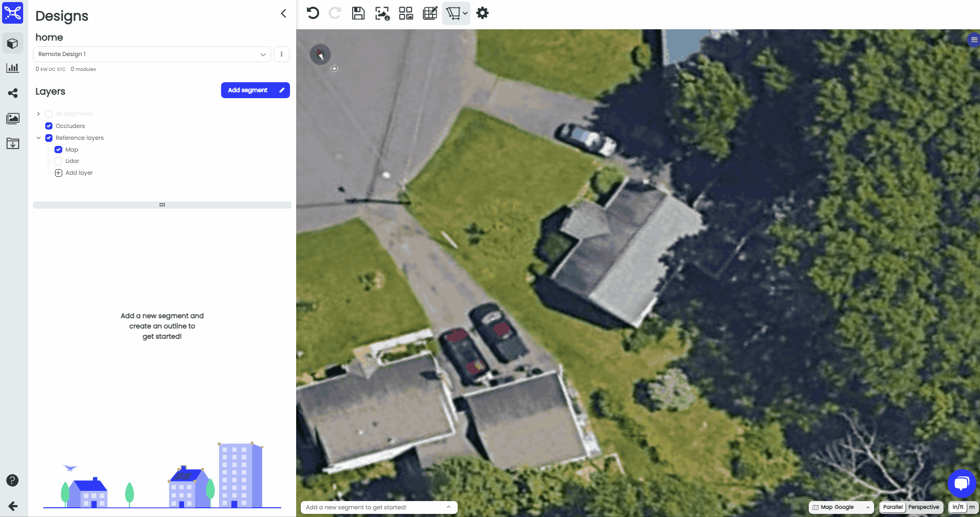
Task: Open the analytics bar chart sidebar icon
Action: (x=13, y=68)
